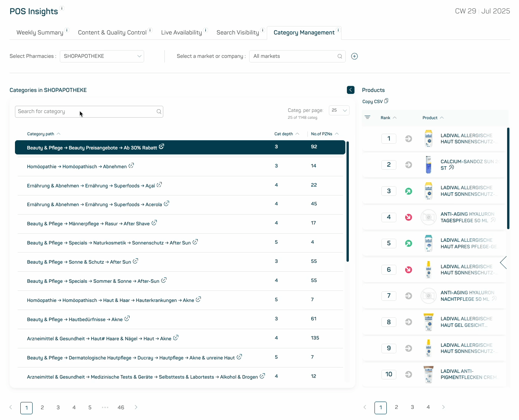
Task: Open page 4 of the products list
Action: [x=428, y=407]
